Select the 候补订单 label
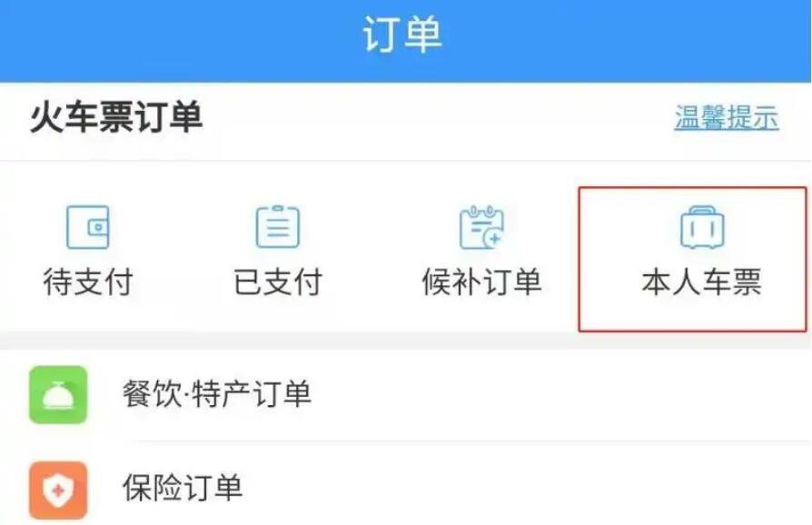The width and height of the screenshot is (812, 525). tap(481, 282)
